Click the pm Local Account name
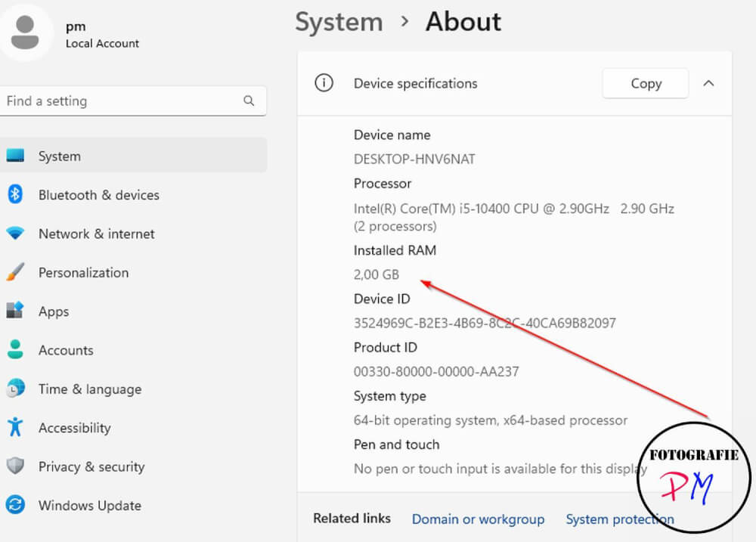 pos(102,35)
